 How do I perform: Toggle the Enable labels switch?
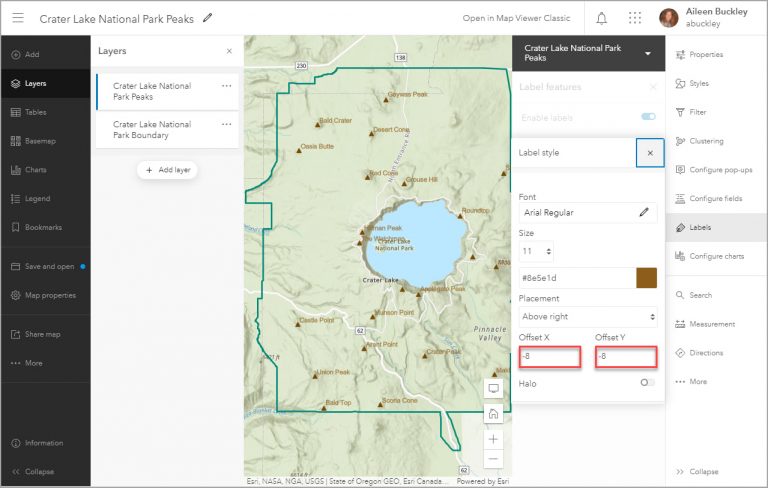coord(648,117)
